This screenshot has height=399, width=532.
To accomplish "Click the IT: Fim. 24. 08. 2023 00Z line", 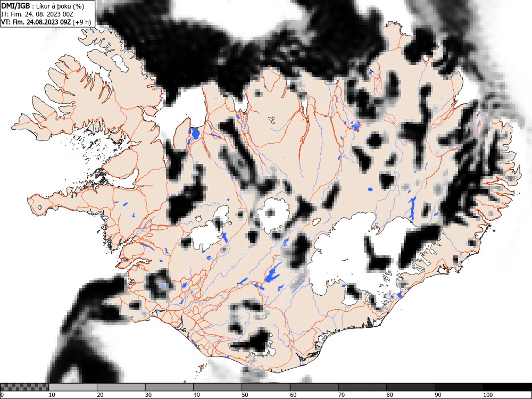I will click(37, 14).
